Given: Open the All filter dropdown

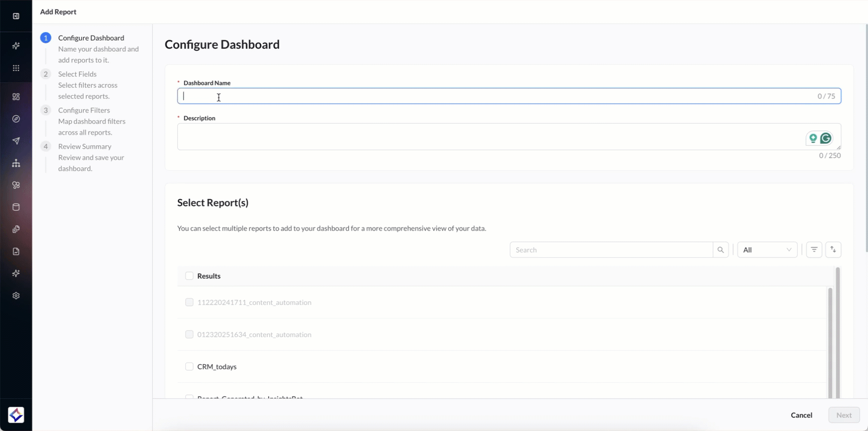Looking at the screenshot, I should [x=767, y=250].
